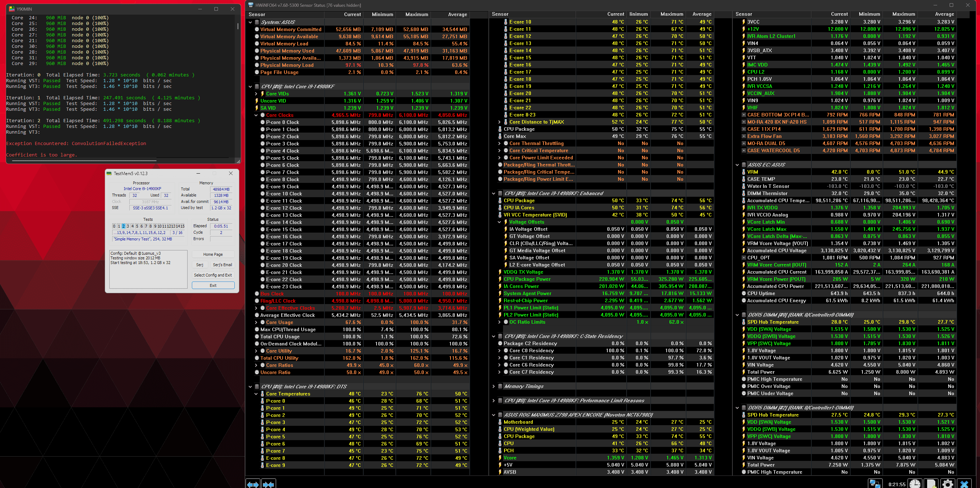Click the start-logging document icon
980x488 pixels.
point(931,484)
